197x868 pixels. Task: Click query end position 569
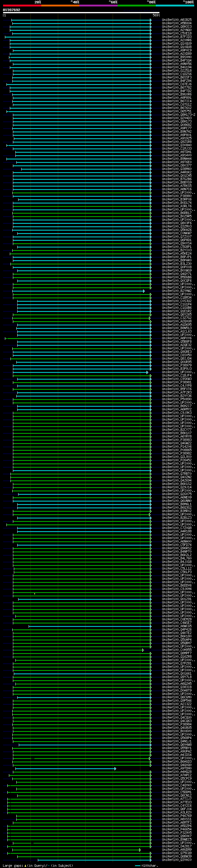click(x=155, y=15)
